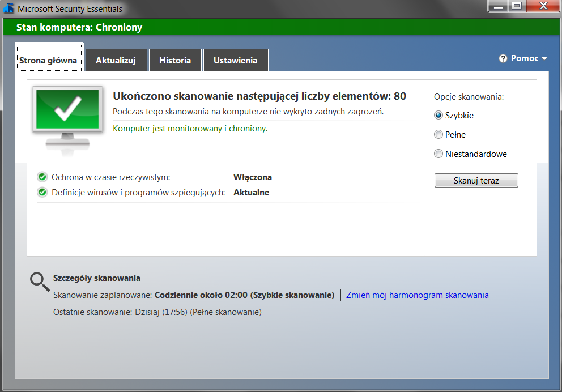This screenshot has height=392, width=562.
Task: Expand the Pomoc dropdown arrow
Action: 544,59
